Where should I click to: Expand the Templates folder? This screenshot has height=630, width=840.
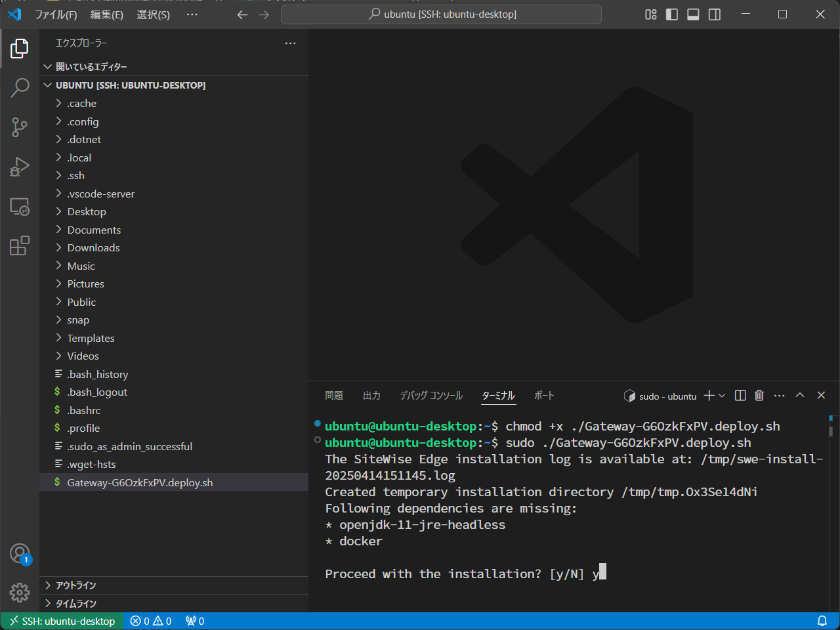[174, 338]
